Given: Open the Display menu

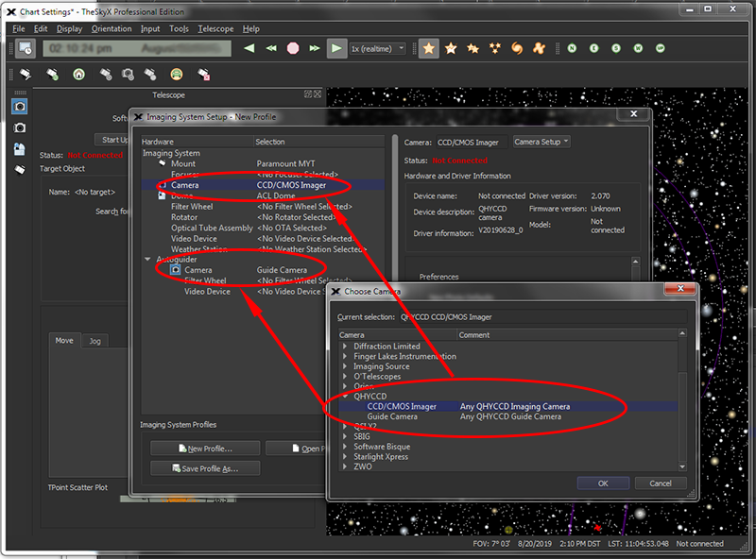Looking at the screenshot, I should click(69, 29).
